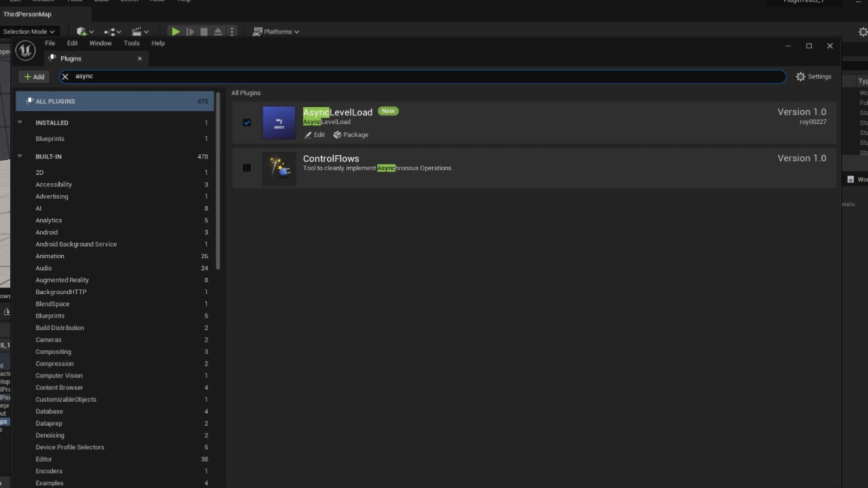Open the Selection Mode dropdown
This screenshot has width=868, height=488.
(x=28, y=32)
